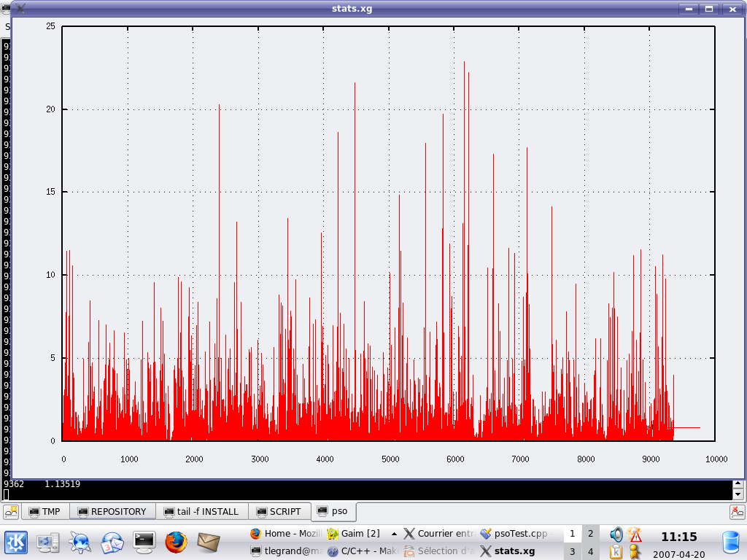This screenshot has width=747, height=560.
Task: Click the envelope mail launcher icon
Action: click(208, 542)
